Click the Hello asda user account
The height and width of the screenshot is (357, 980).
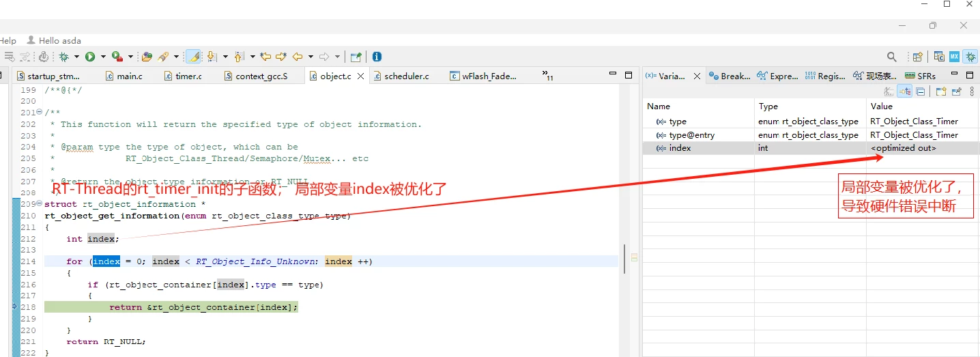click(x=54, y=41)
